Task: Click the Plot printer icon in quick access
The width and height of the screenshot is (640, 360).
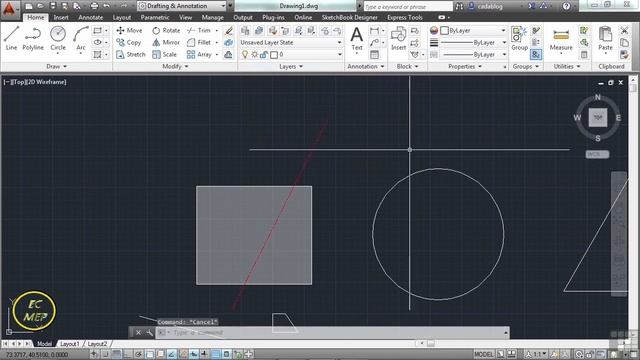Action: pos(94,6)
